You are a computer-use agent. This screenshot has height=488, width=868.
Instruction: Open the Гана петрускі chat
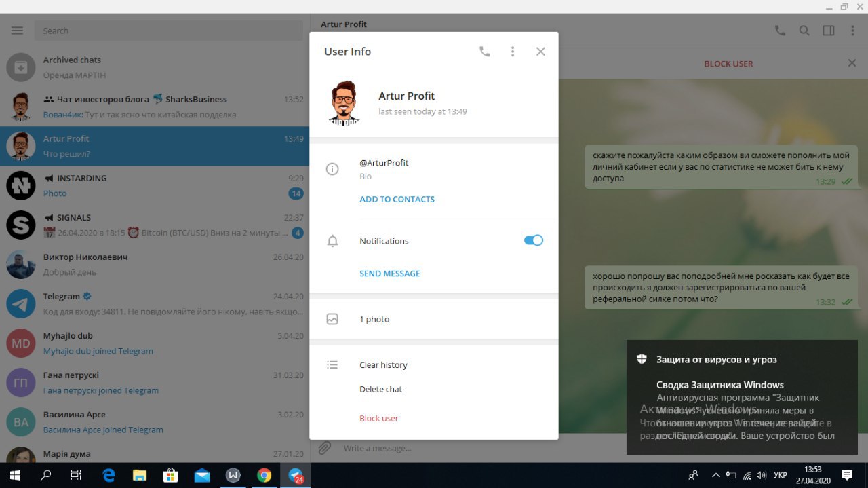click(x=155, y=382)
